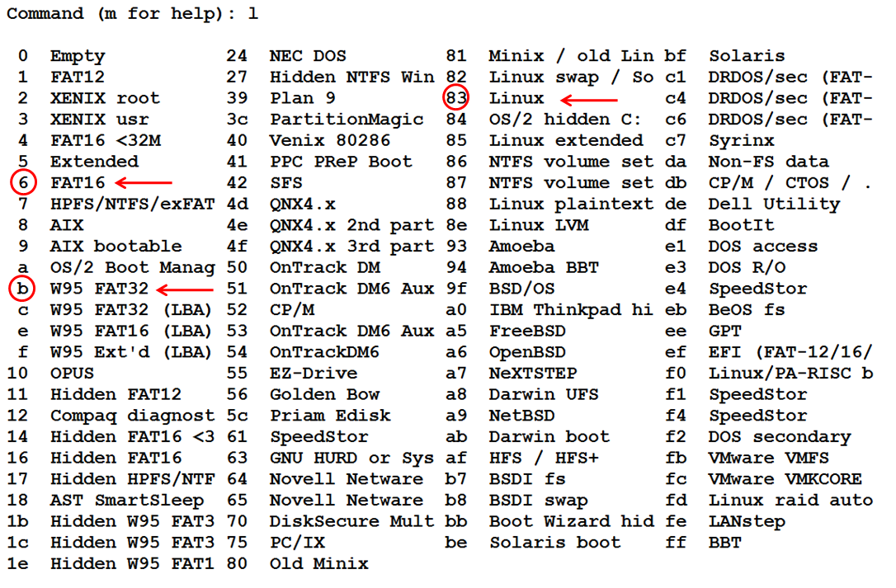This screenshot has width=896, height=588.
Task: Click the Dell Utility entry
Action: click(774, 204)
